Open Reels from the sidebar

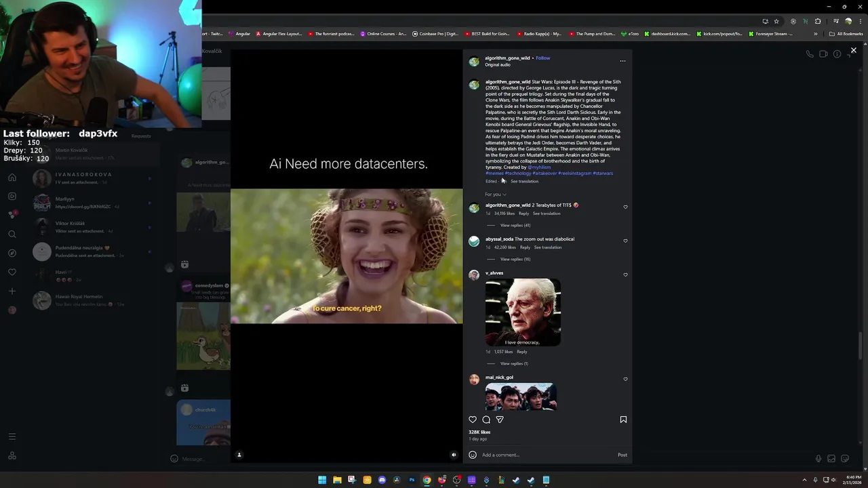[x=12, y=197]
